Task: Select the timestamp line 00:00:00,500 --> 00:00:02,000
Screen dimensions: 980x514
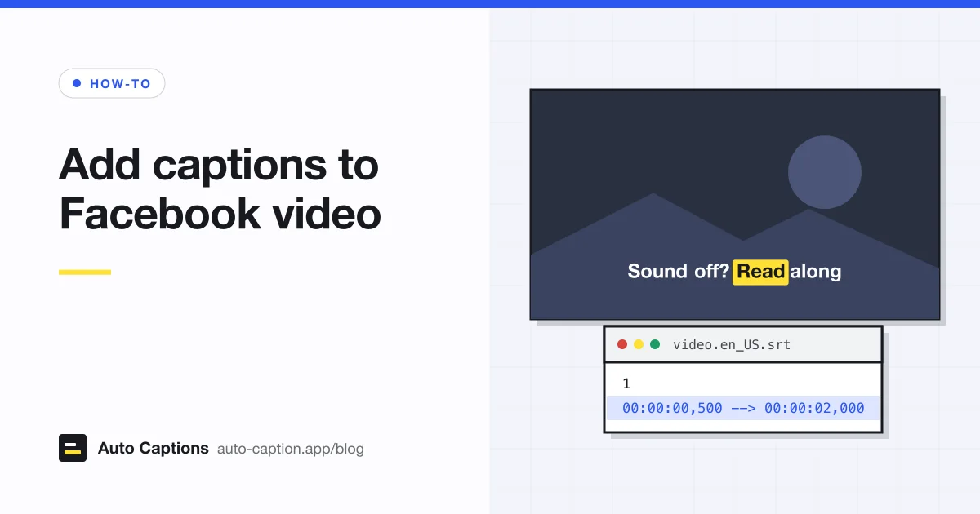Action: click(x=743, y=408)
